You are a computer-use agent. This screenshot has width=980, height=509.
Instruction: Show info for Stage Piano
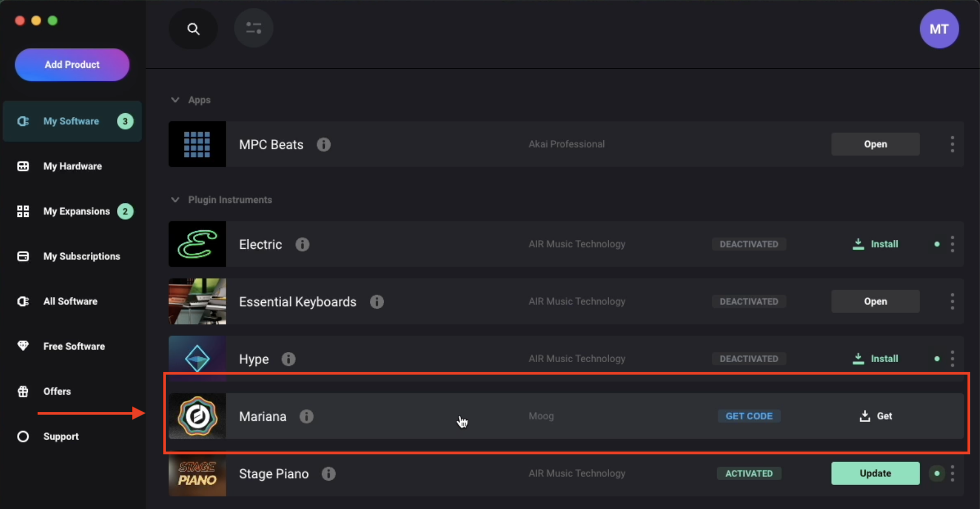coord(329,474)
